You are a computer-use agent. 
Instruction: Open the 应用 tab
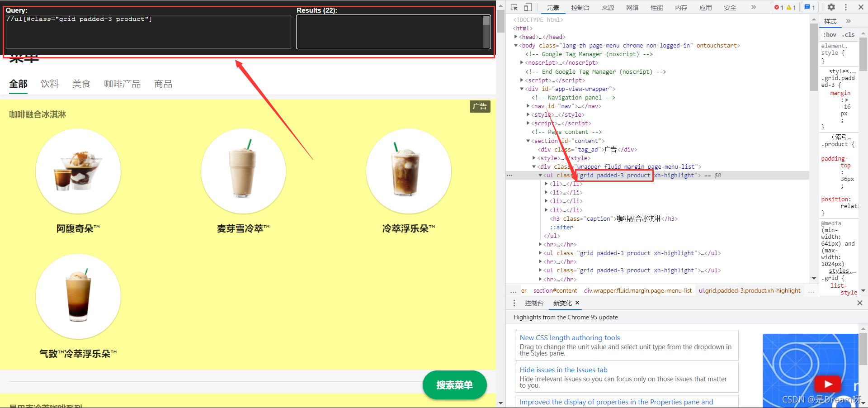tap(706, 8)
